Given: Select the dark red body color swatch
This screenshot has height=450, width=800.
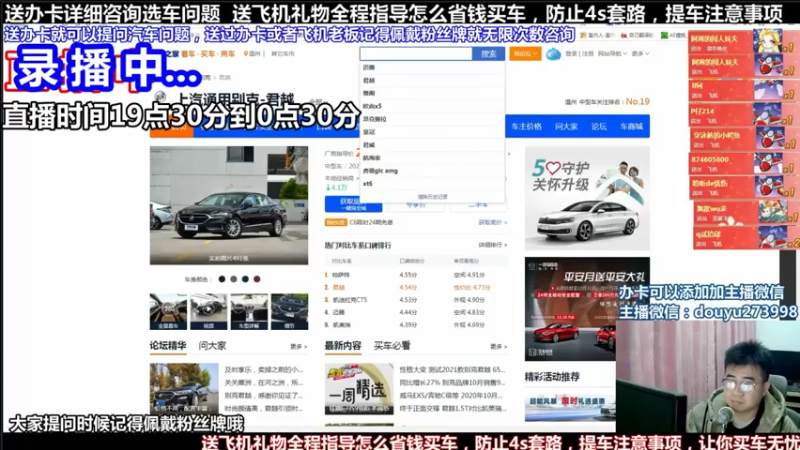Looking at the screenshot, I should click(257, 279).
